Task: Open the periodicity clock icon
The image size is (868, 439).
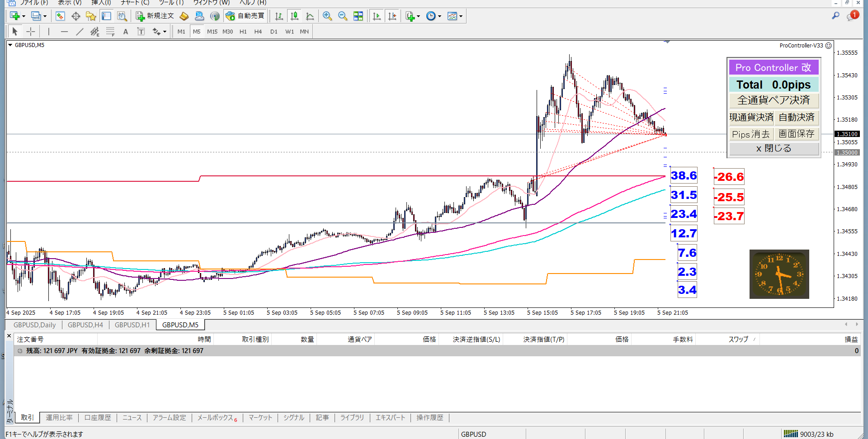Action: pos(431,16)
